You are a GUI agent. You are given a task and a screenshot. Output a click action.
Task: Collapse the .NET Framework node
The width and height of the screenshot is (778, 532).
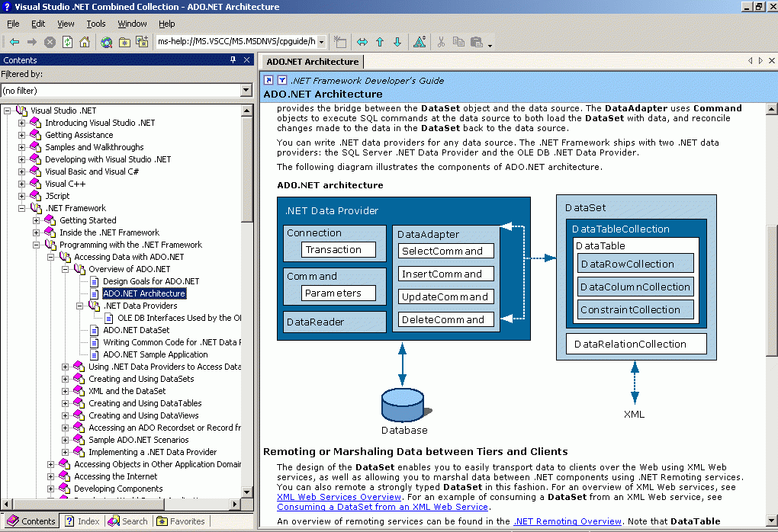click(21, 208)
